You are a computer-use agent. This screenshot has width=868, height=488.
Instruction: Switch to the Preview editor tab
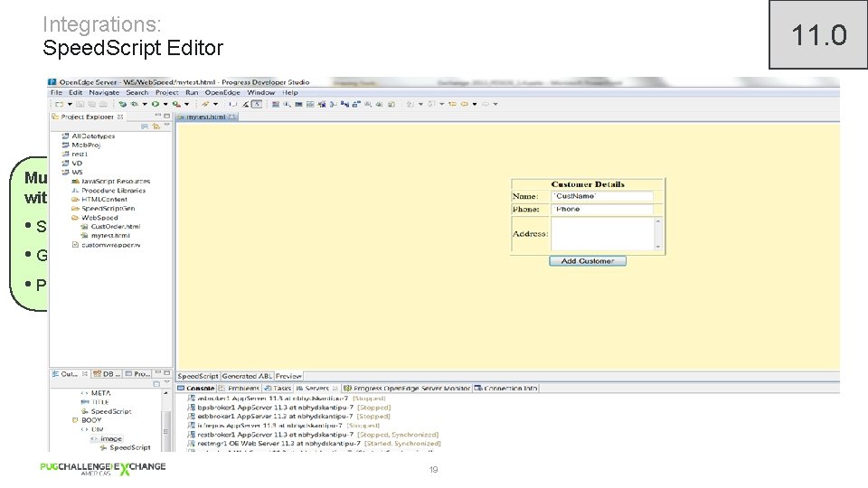[288, 376]
